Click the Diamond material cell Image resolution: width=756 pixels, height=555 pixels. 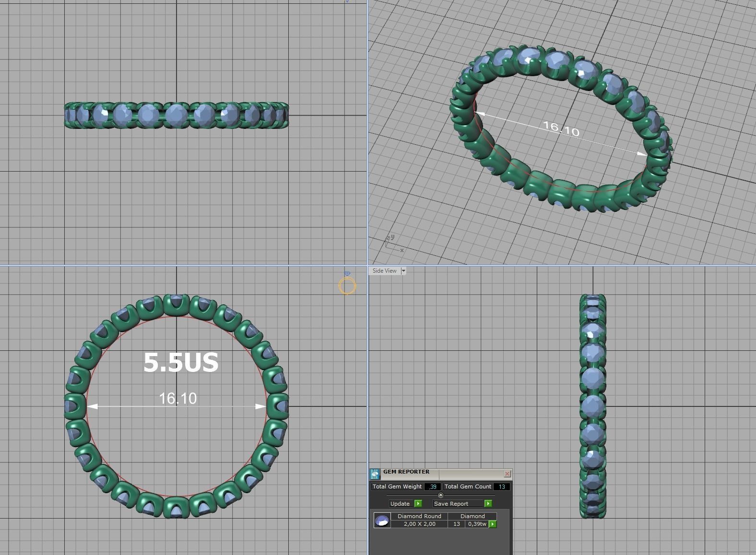coord(472,516)
